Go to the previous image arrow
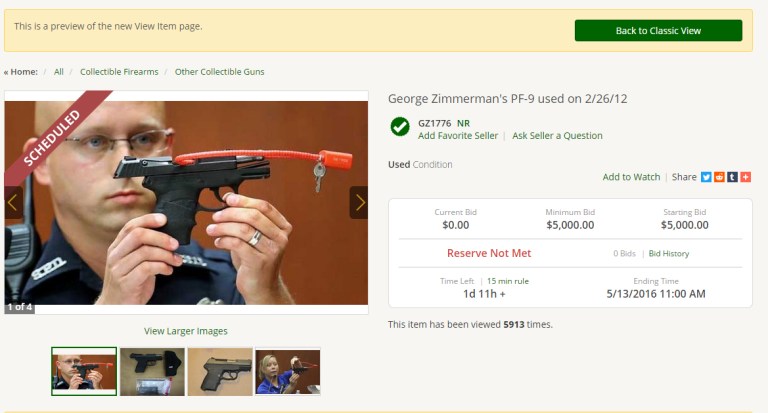The height and width of the screenshot is (413, 768). point(13,202)
